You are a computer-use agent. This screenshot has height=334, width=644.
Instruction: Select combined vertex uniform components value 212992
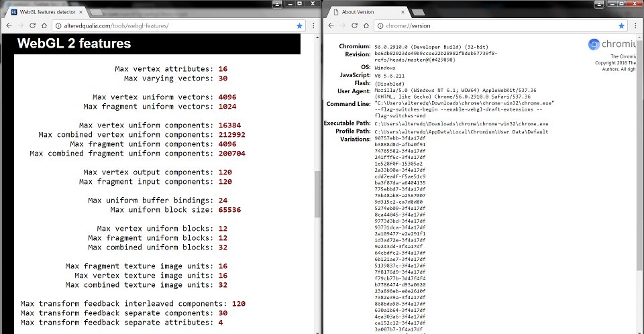pyautogui.click(x=232, y=135)
